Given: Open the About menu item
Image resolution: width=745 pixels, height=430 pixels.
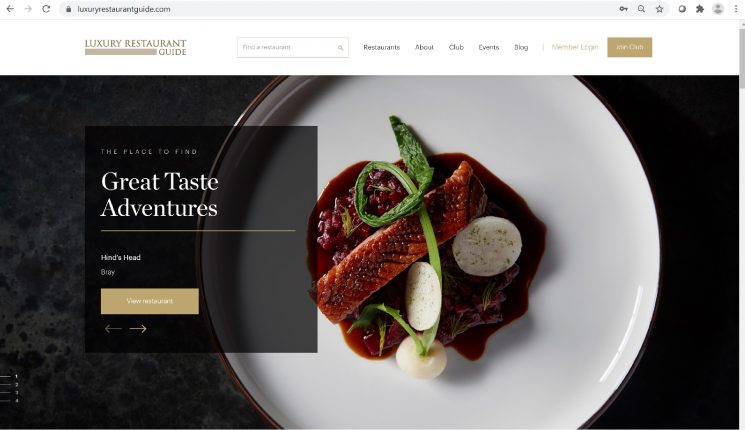Looking at the screenshot, I should point(424,48).
